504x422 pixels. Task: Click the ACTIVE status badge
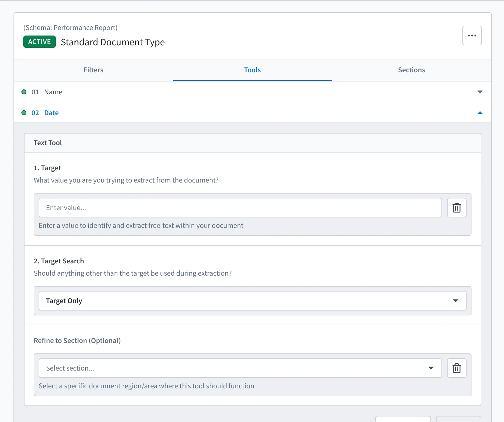[x=40, y=42]
